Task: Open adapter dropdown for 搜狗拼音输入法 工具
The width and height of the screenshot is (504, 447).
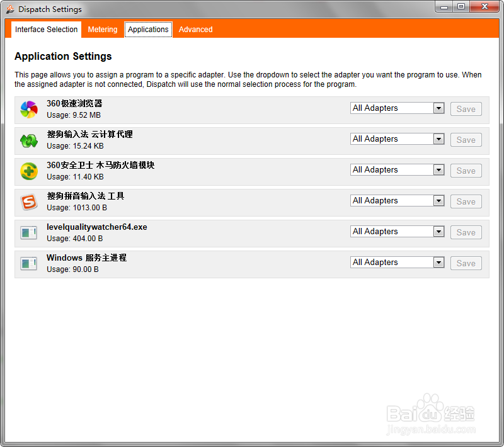Action: pyautogui.click(x=398, y=201)
